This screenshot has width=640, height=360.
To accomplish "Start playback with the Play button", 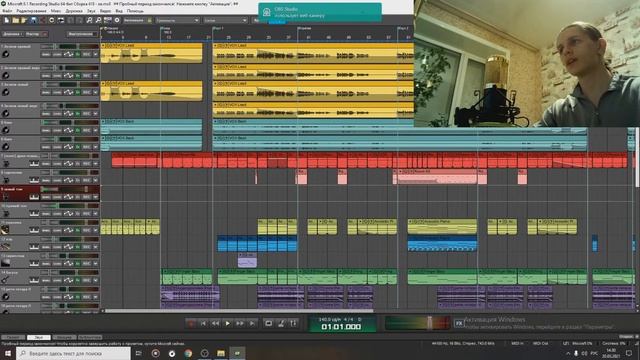I will (x=227, y=323).
